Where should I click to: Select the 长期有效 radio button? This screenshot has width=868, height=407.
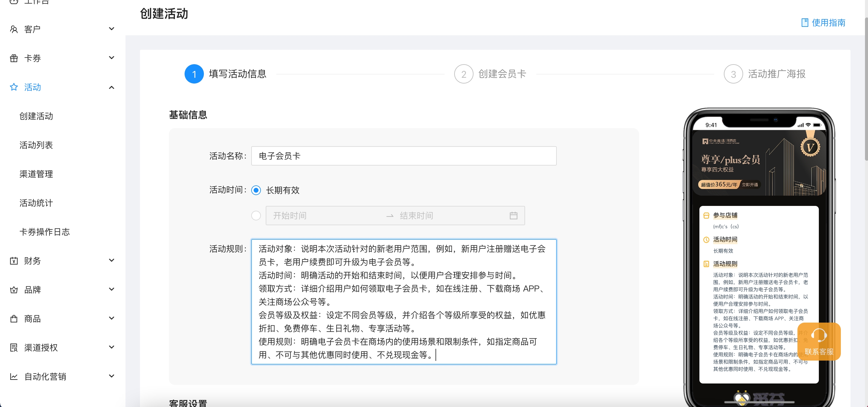pos(256,190)
